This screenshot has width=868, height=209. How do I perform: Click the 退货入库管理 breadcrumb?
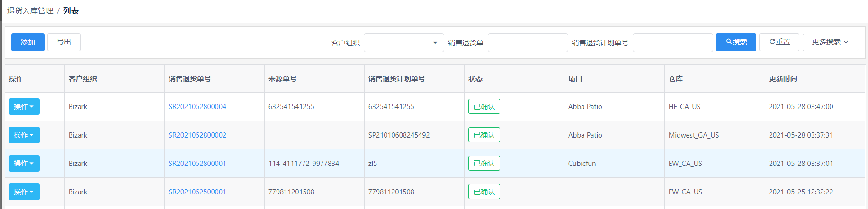[30, 11]
